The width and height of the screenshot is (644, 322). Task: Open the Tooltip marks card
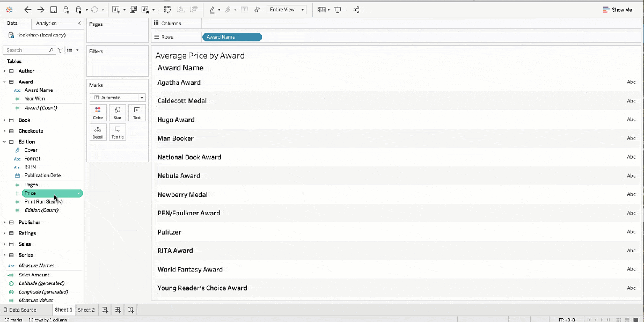[x=117, y=132]
